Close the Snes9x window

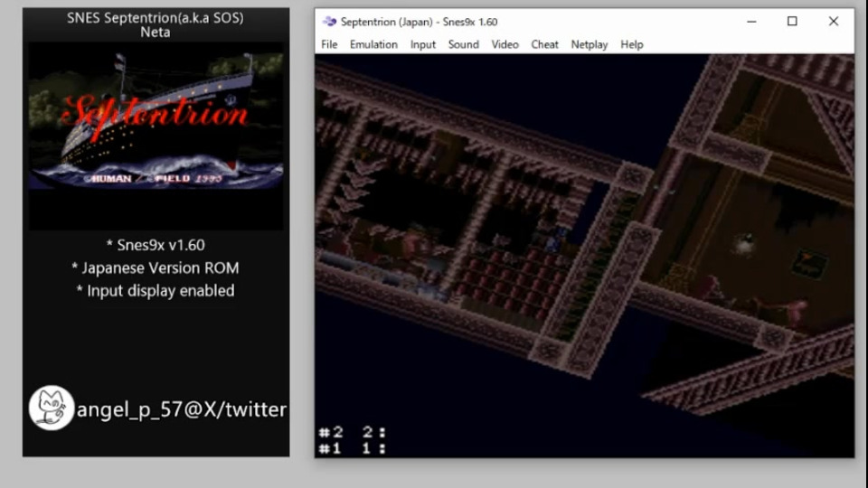tap(833, 22)
